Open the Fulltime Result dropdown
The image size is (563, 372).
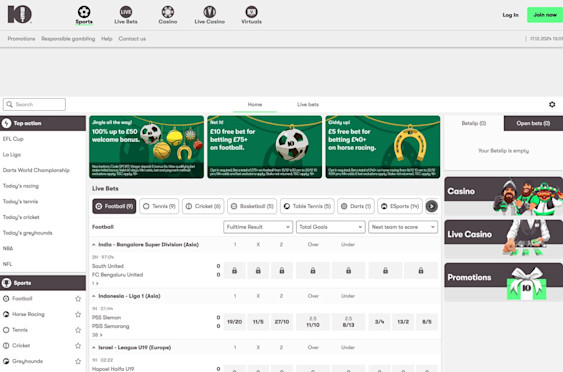[258, 227]
